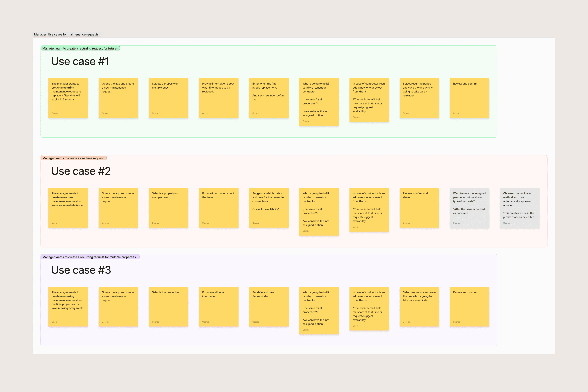Select the 'Review, confirm and share' sticky
588x392 pixels.
[419, 208]
